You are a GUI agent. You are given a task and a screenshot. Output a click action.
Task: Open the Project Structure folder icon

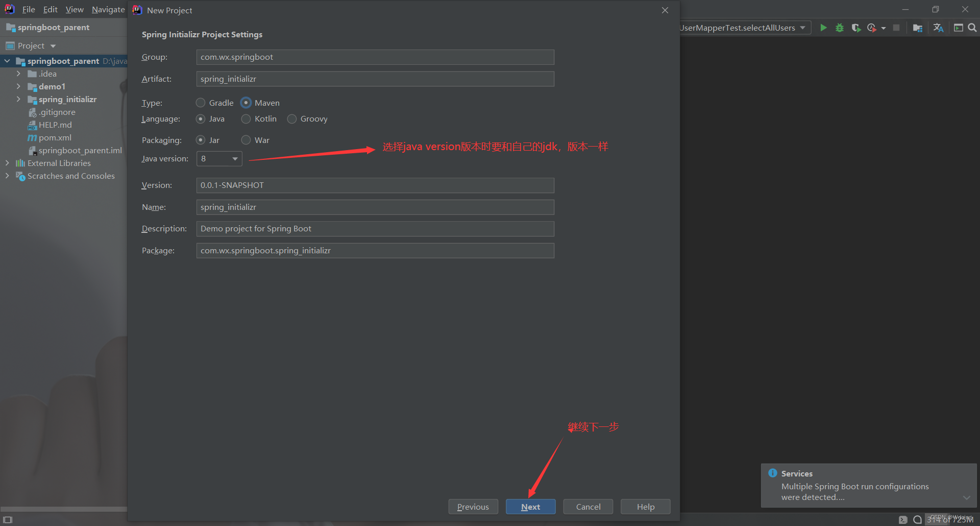point(917,28)
